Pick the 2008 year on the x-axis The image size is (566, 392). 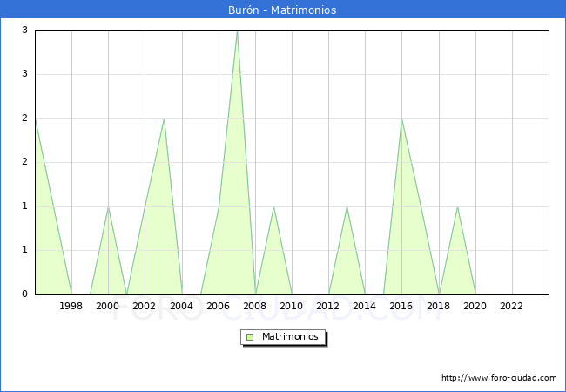(255, 306)
